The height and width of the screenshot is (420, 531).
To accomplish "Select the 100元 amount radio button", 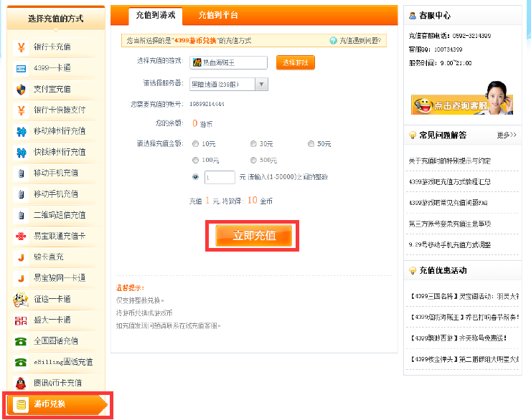I will pos(195,160).
